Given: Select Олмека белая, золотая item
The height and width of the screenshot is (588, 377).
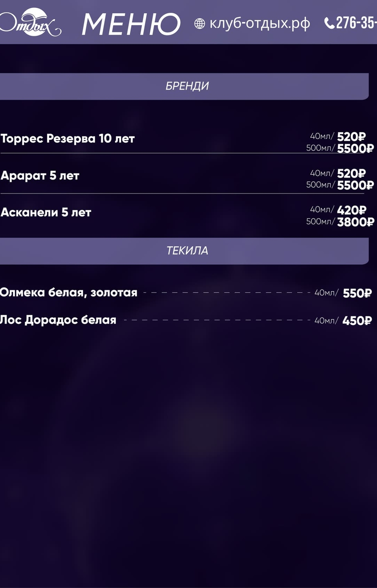Looking at the screenshot, I should [69, 292].
